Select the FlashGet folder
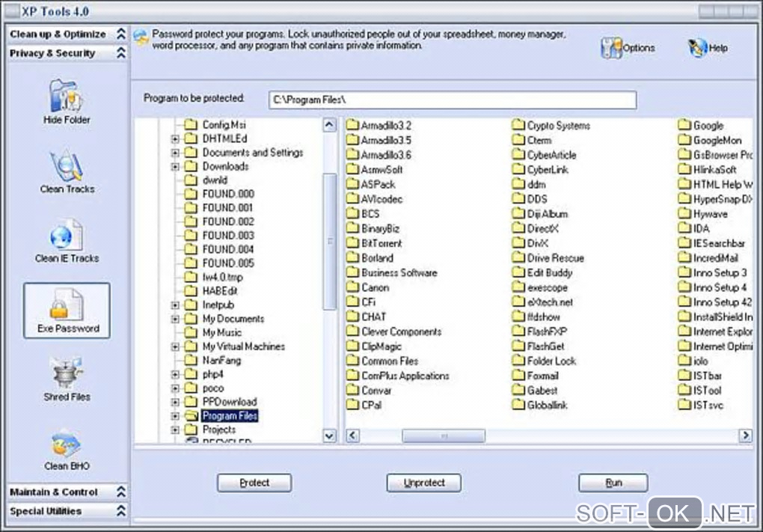763x532 pixels. (538, 346)
